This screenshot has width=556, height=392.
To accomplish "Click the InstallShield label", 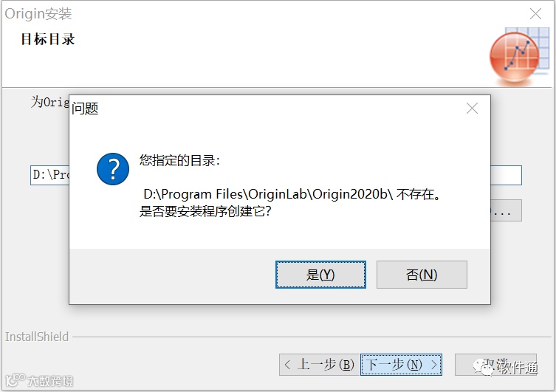I will [36, 337].
